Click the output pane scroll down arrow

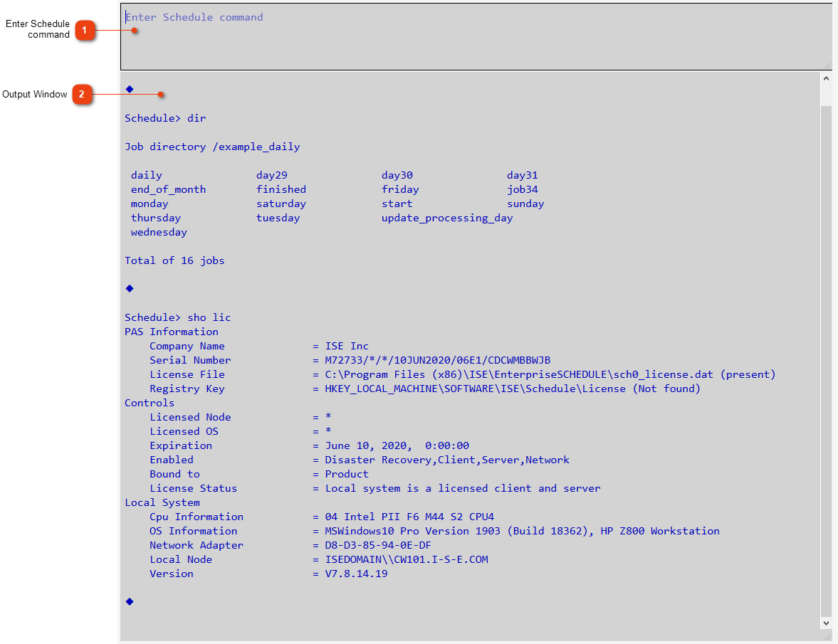click(x=826, y=623)
